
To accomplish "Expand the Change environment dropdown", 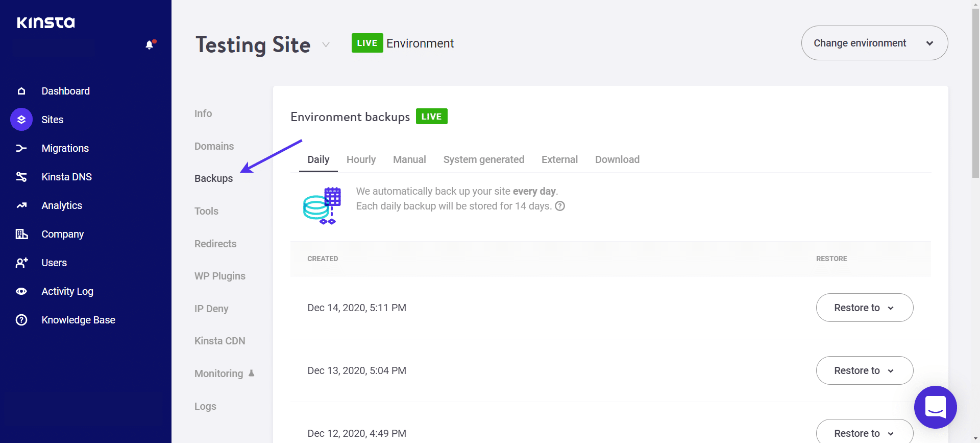I will pos(874,43).
